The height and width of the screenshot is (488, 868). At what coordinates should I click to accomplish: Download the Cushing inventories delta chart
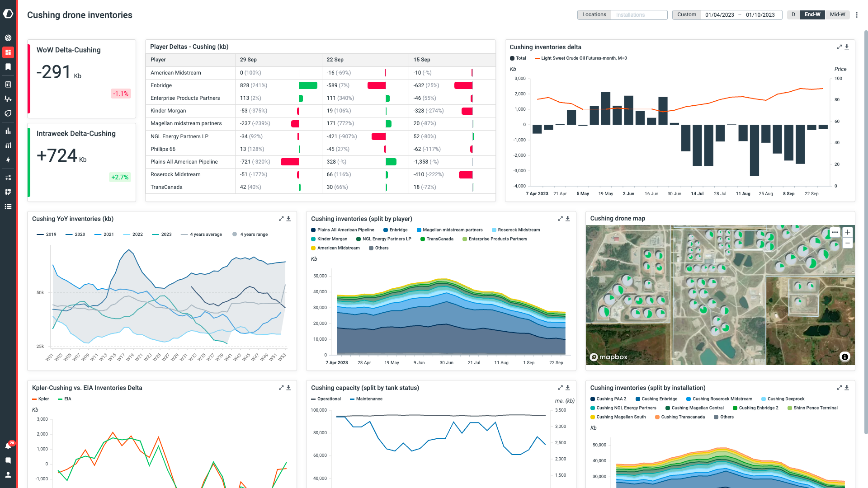coord(846,47)
